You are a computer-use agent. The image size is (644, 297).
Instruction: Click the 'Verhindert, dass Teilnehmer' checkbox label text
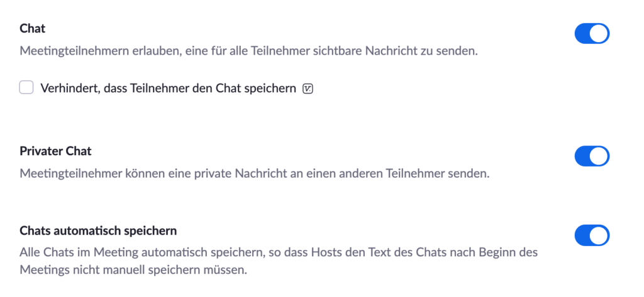click(168, 88)
